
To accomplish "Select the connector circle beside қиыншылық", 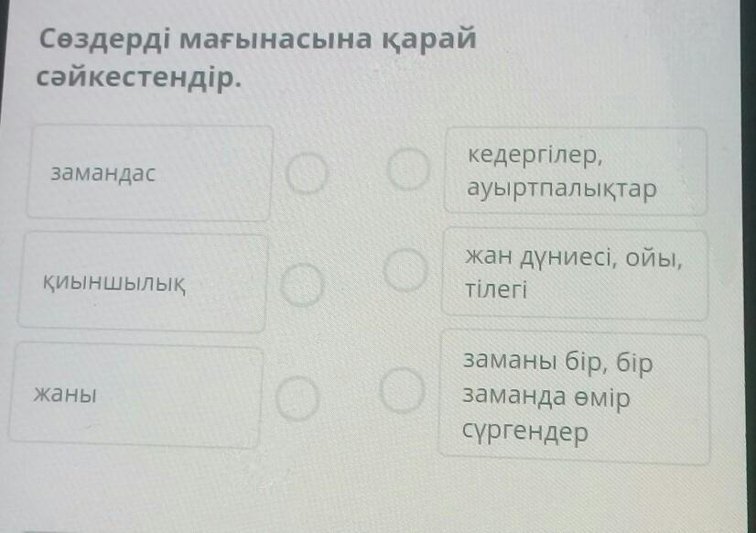I will [301, 286].
